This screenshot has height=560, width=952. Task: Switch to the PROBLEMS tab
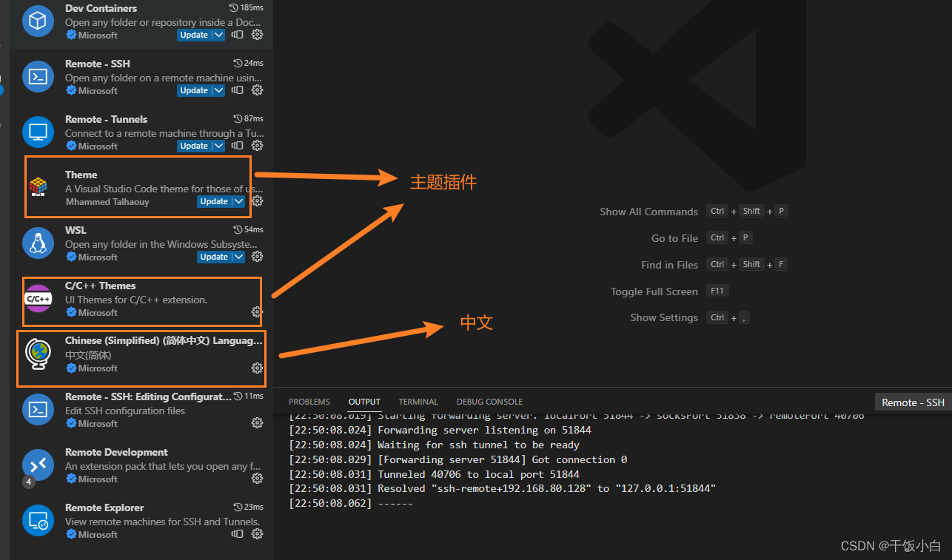click(309, 402)
